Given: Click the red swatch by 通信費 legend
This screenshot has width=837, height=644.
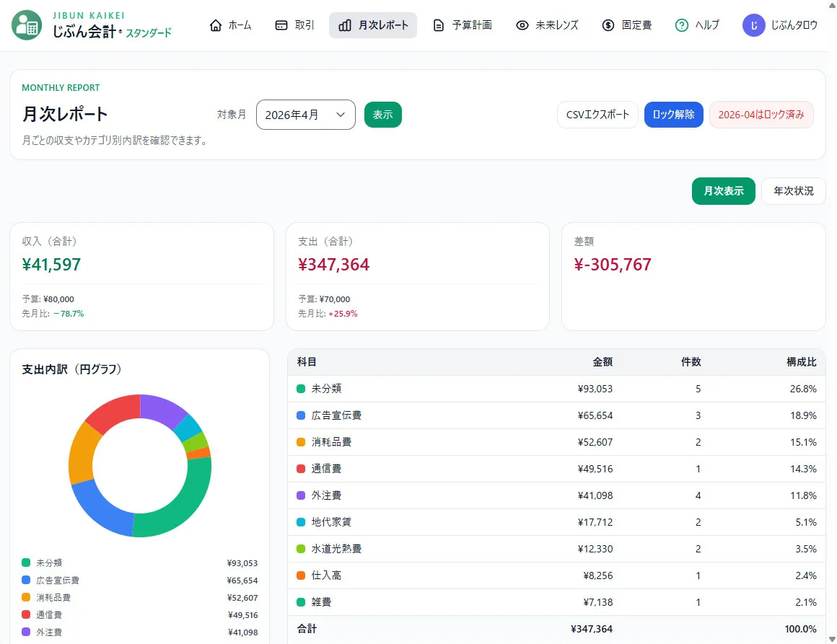Looking at the screenshot, I should coord(26,614).
